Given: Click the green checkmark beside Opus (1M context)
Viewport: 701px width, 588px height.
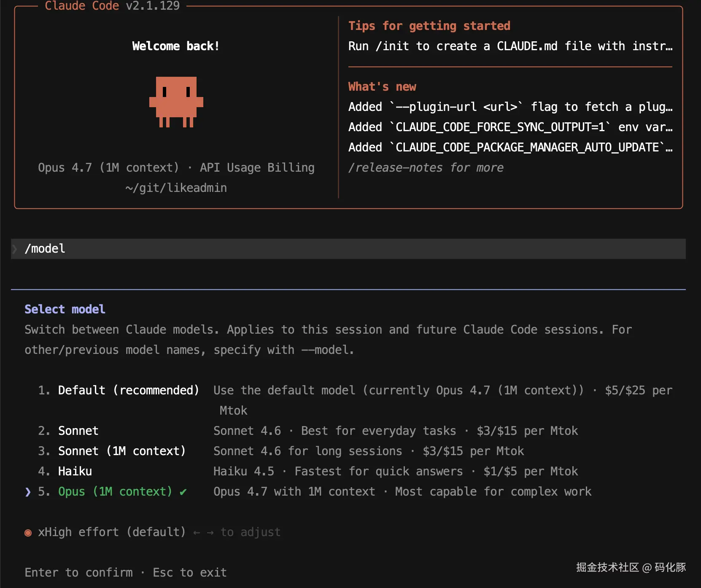Looking at the screenshot, I should click(183, 492).
